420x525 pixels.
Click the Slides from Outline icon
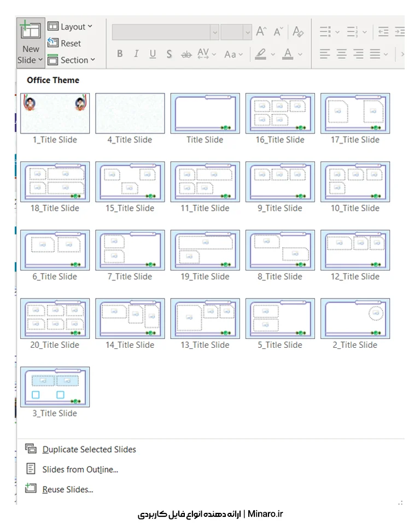tap(31, 469)
